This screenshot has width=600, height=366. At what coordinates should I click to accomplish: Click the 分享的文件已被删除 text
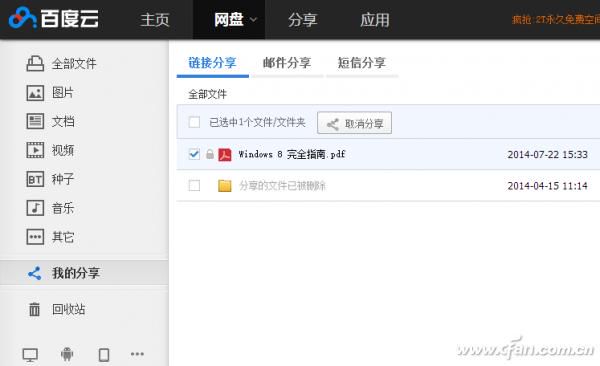282,186
